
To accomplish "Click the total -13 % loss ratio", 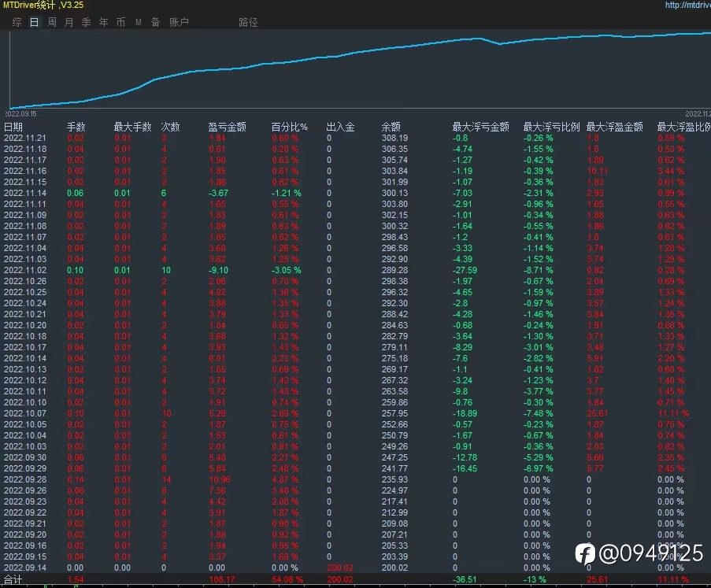I will tap(535, 579).
